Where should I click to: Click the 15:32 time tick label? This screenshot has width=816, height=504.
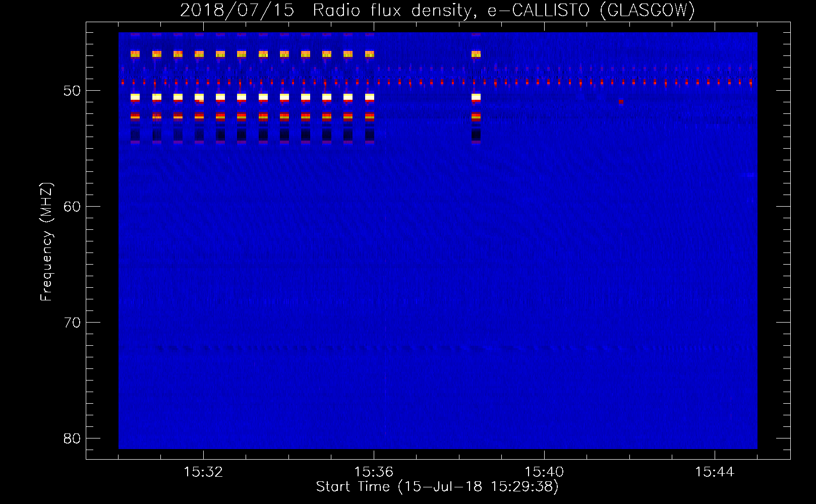[x=203, y=472]
